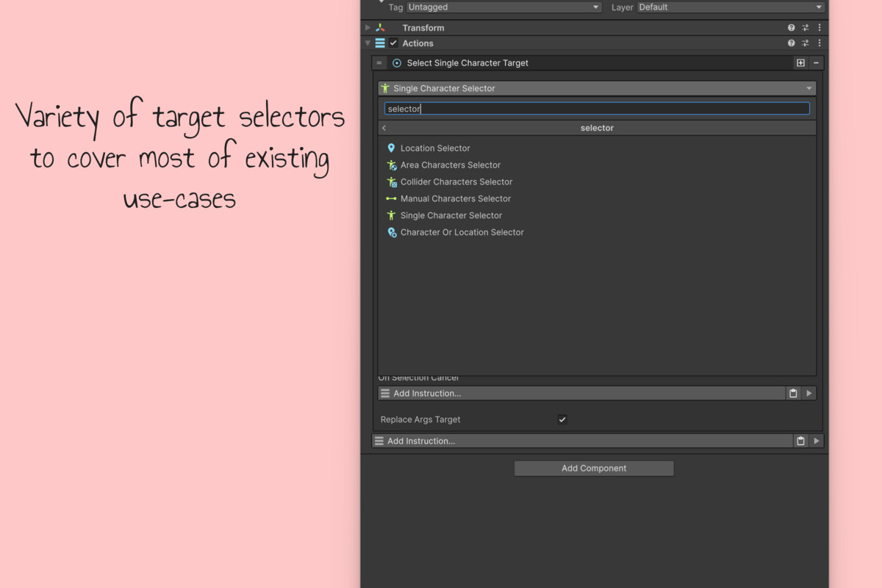This screenshot has height=588, width=882.
Task: Click the Add Component button
Action: 593,468
